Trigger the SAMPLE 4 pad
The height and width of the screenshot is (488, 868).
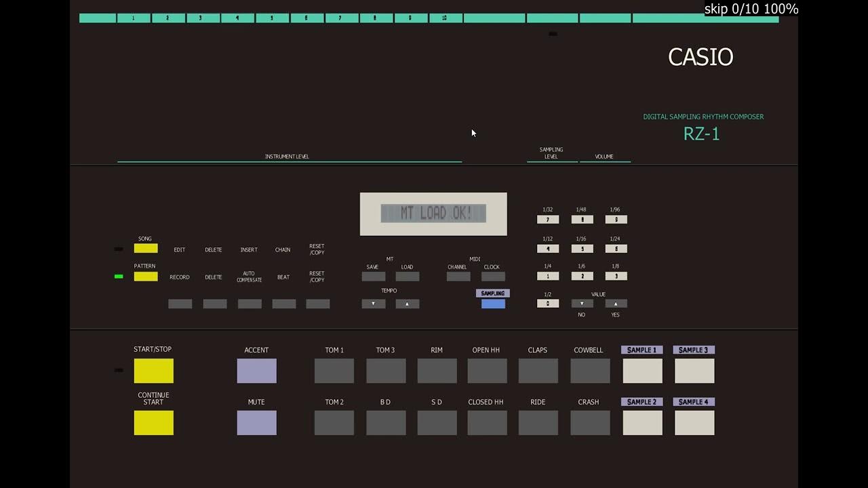coord(694,423)
